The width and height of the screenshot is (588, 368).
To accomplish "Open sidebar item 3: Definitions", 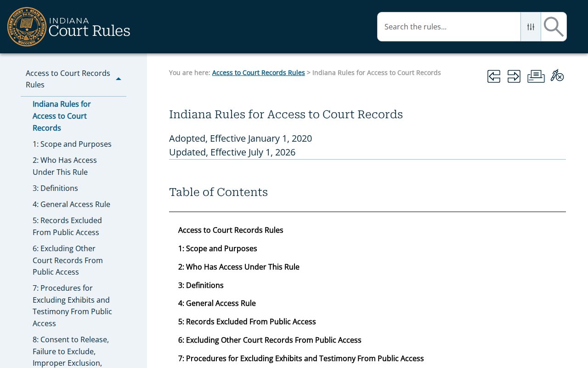I will [x=55, y=188].
